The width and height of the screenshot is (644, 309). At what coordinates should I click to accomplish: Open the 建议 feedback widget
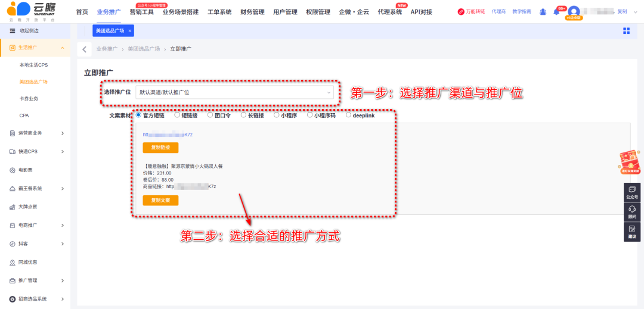coord(631,232)
